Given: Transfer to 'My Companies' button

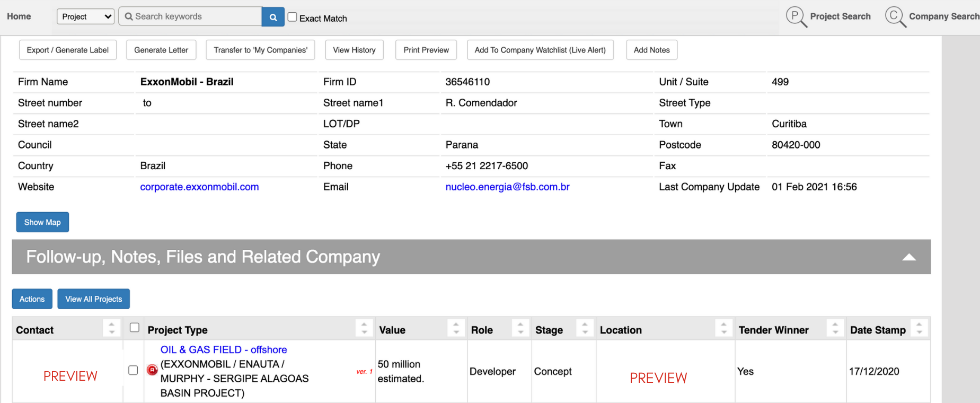Looking at the screenshot, I should point(260,50).
